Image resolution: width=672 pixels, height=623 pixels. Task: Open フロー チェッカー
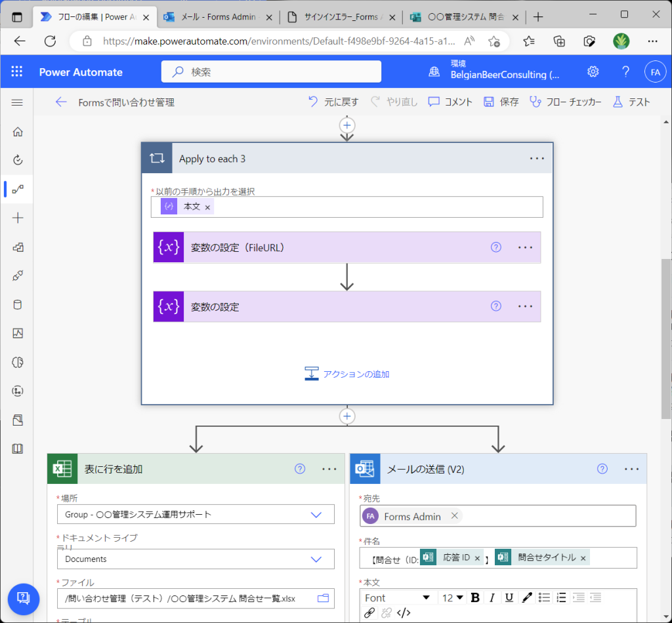point(565,102)
